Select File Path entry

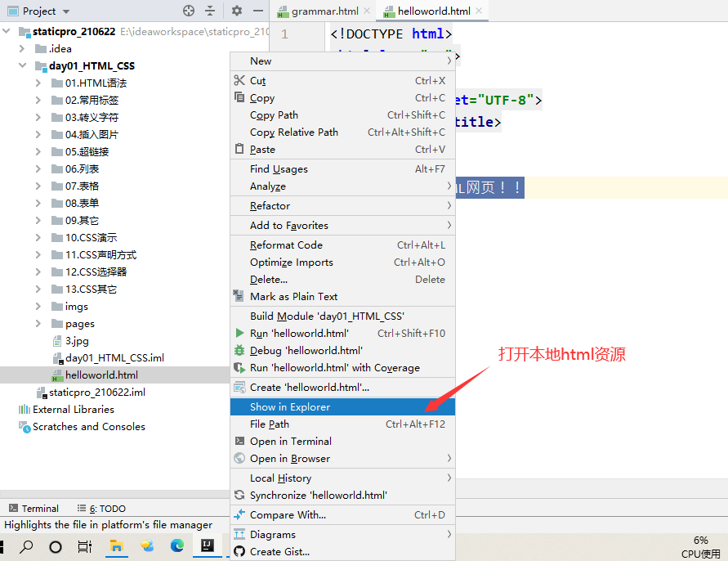point(342,424)
